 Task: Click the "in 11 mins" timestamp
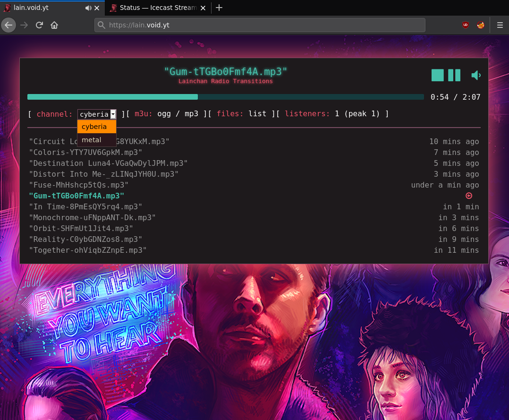[x=457, y=250]
